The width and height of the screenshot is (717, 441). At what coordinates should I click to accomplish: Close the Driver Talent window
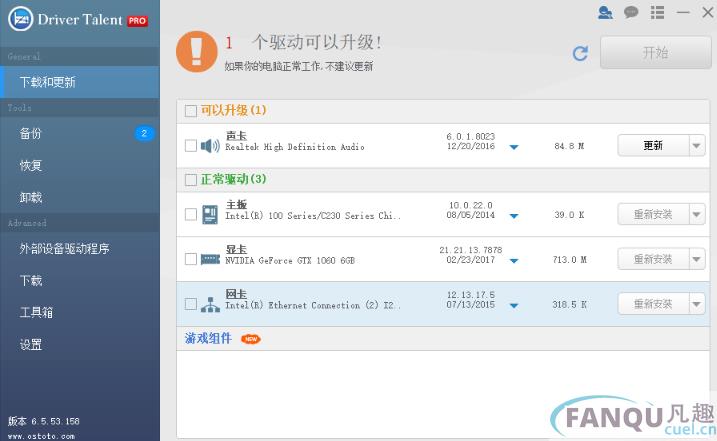(x=707, y=12)
